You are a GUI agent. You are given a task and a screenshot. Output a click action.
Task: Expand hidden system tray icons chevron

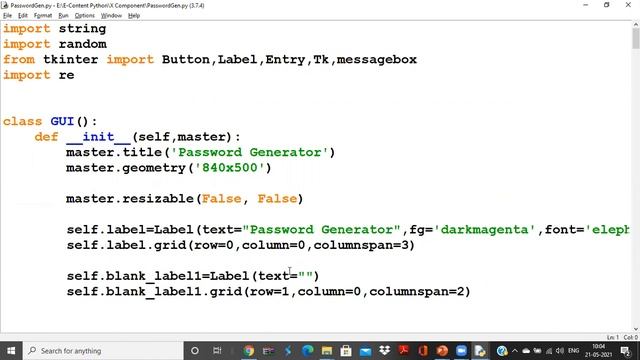pyautogui.click(x=515, y=351)
